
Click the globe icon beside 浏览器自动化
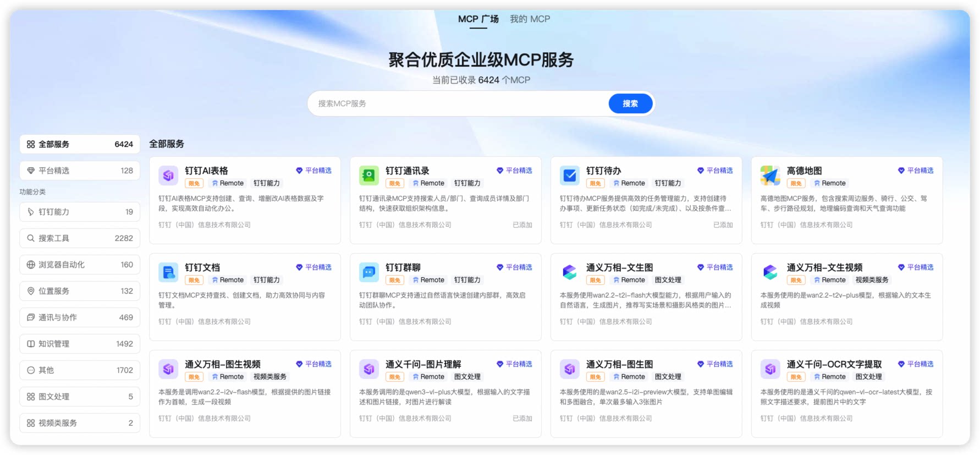tap(31, 265)
